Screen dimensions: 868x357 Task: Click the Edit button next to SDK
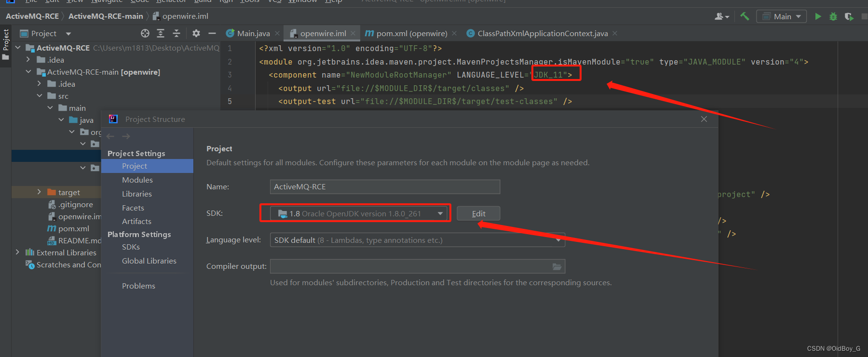478,213
